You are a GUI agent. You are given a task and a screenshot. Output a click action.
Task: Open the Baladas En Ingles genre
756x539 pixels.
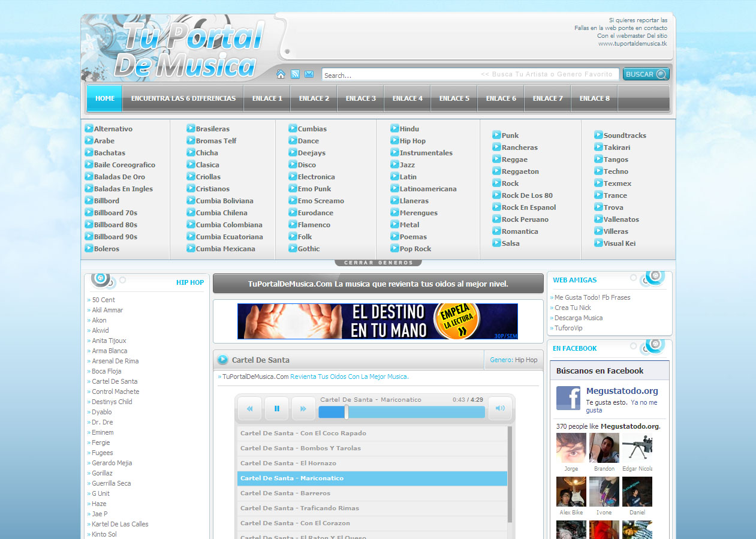124,189
